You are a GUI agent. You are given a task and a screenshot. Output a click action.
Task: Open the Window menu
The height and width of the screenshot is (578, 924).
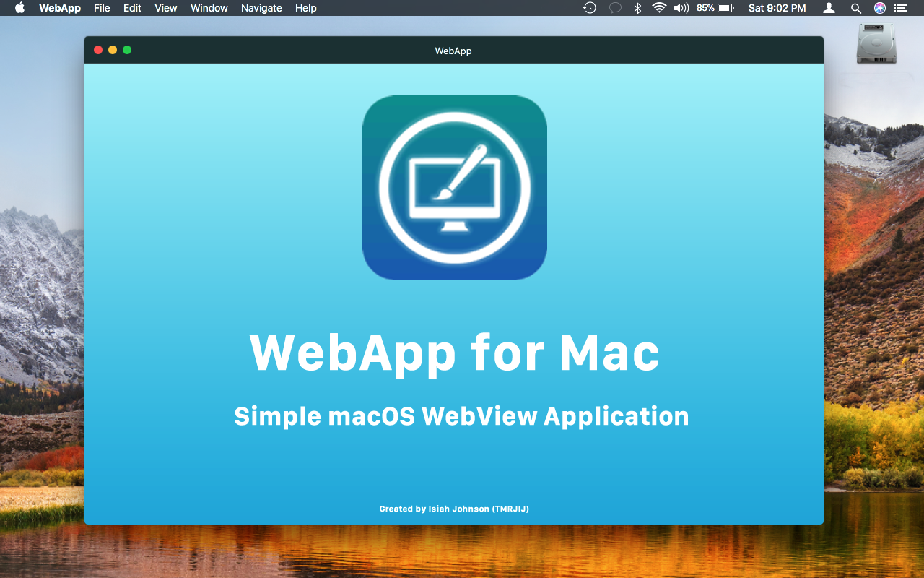tap(209, 8)
